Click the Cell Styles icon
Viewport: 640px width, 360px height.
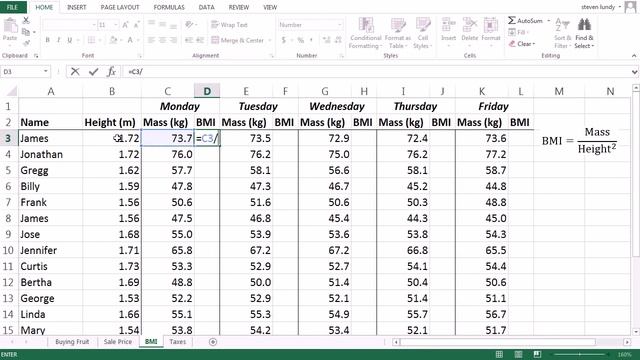(423, 25)
